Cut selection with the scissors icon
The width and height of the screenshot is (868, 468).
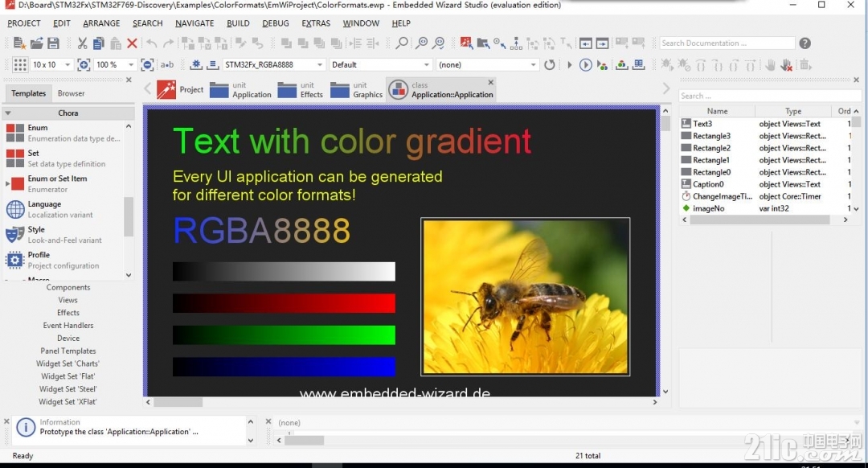coord(83,43)
